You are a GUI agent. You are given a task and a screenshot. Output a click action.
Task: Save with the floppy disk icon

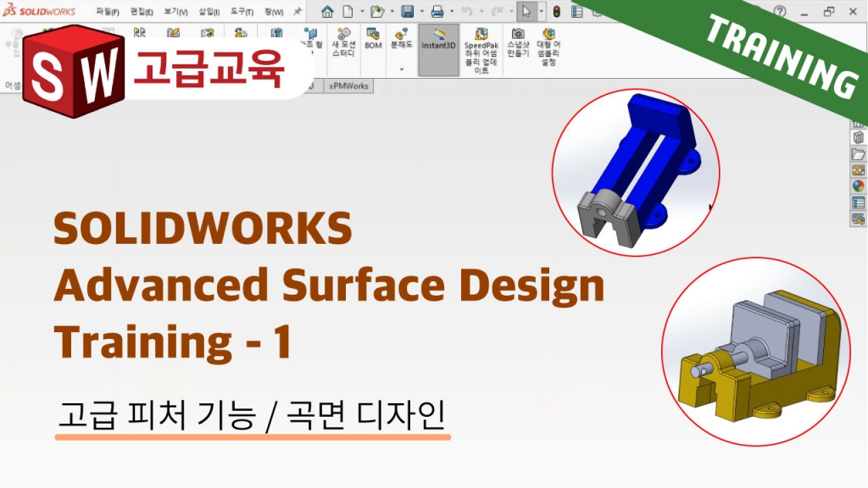coord(408,11)
